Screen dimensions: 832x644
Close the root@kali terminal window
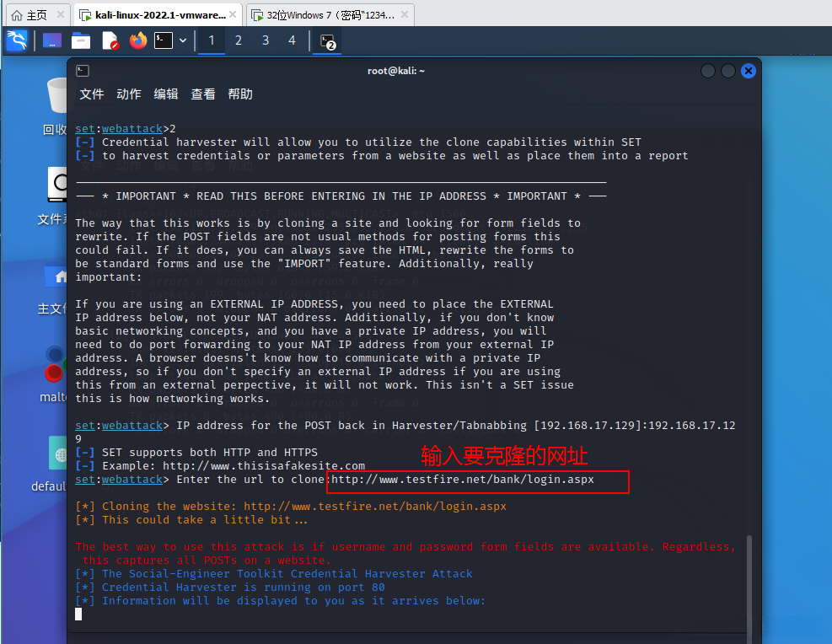[749, 71]
